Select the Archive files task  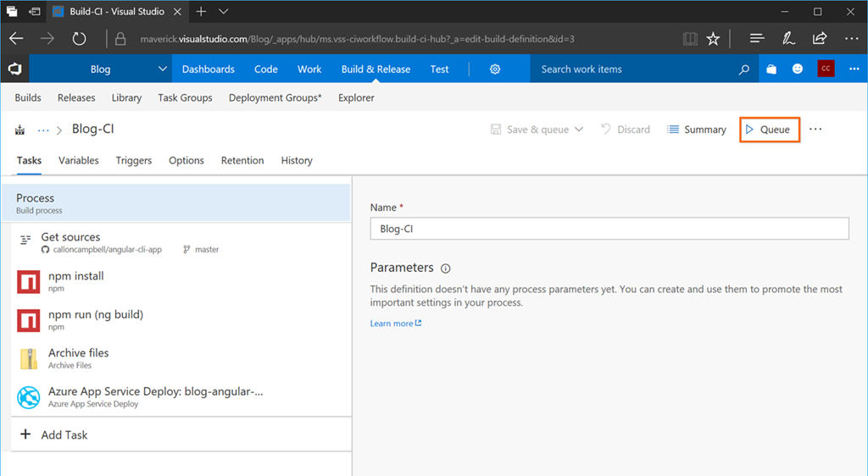coord(78,358)
